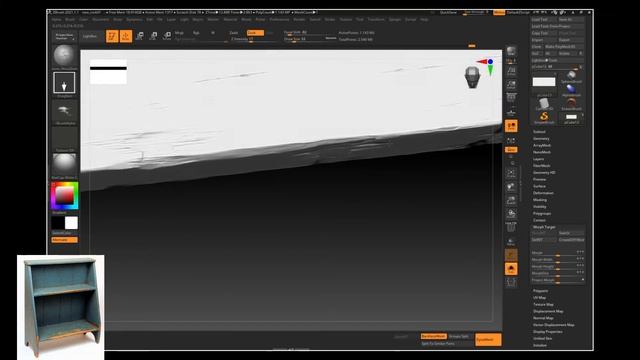Expand the FiberMesh section
Viewport: 640px width, 360px height.
point(542,166)
